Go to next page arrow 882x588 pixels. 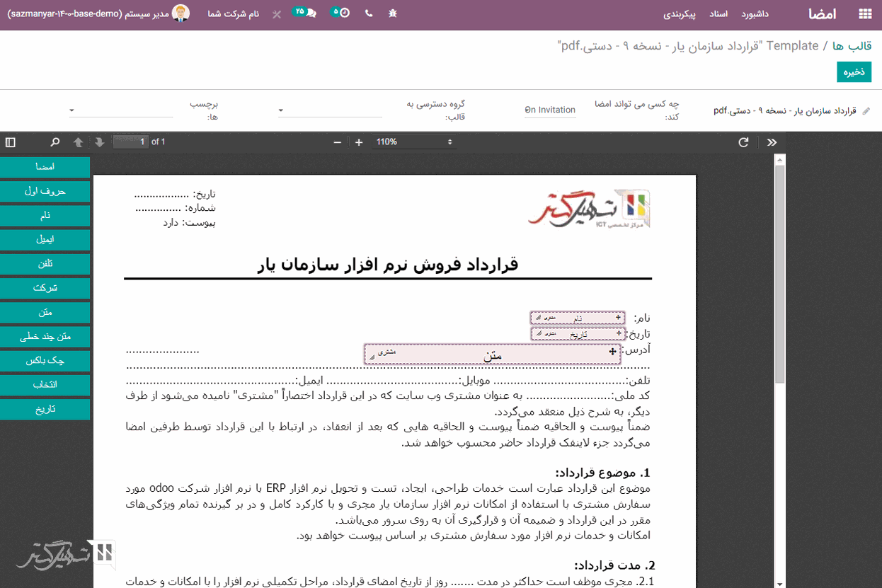pyautogui.click(x=99, y=142)
